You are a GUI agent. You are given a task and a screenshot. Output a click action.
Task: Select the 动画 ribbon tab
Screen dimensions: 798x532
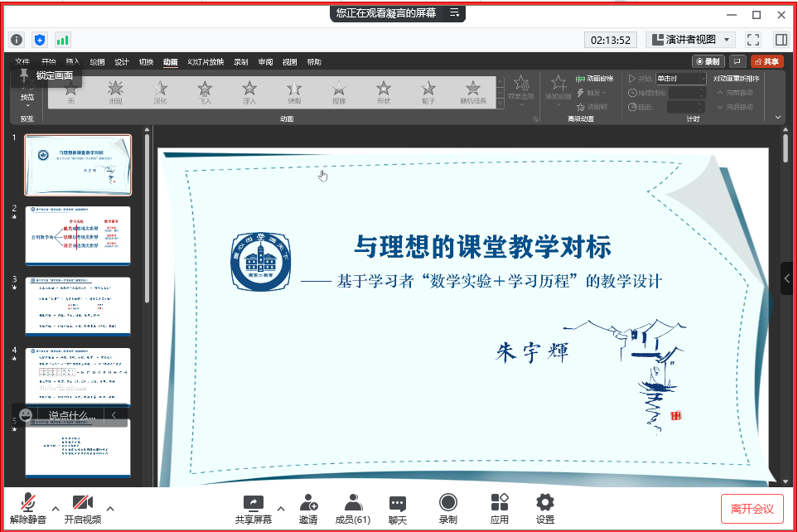click(x=171, y=61)
